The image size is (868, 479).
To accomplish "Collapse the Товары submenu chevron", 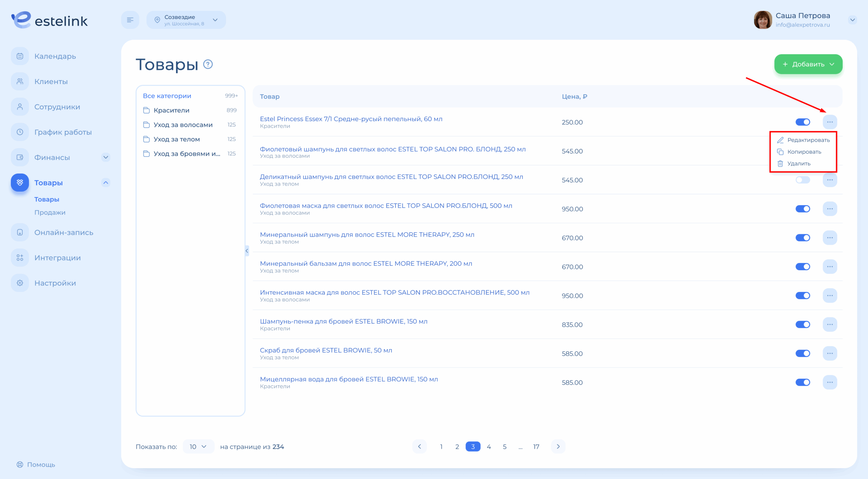I will tap(106, 183).
